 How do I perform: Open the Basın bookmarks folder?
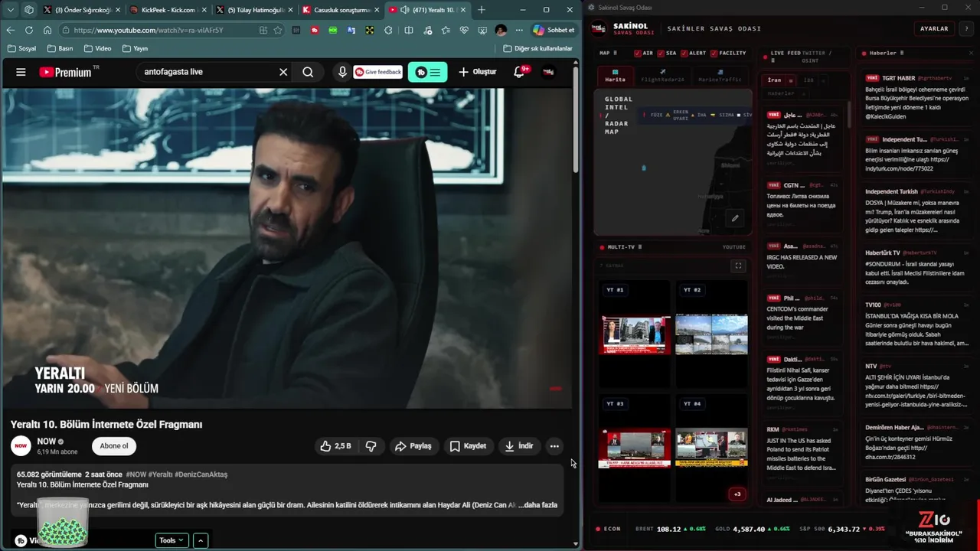coord(60,48)
